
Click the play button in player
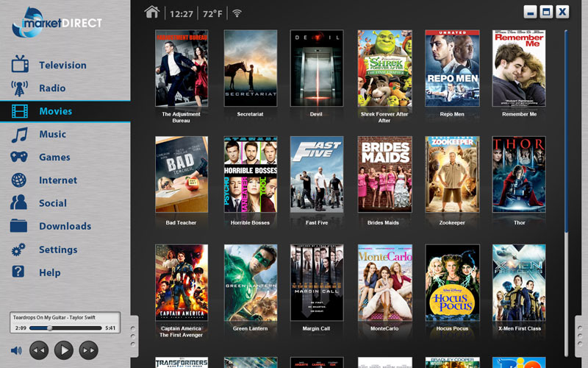[x=64, y=350]
